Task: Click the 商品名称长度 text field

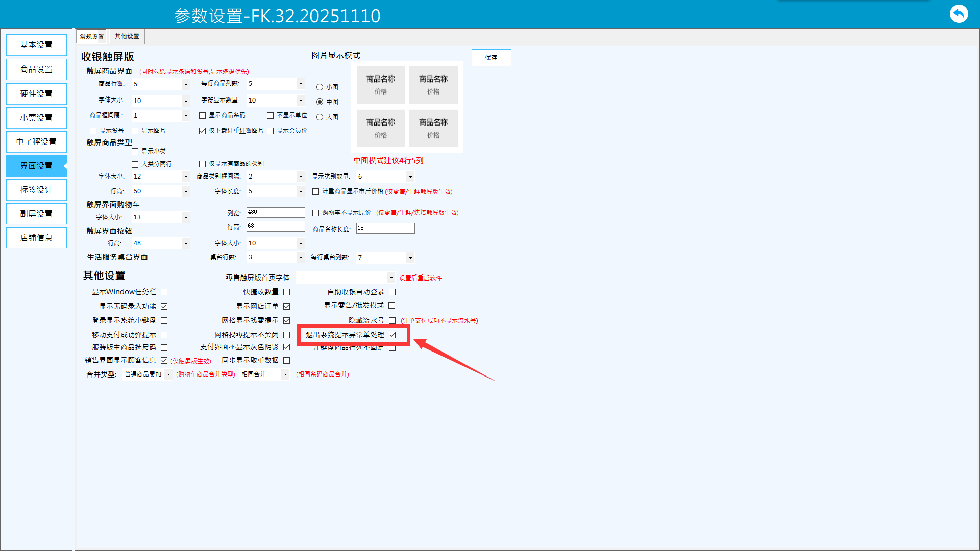Action: (x=385, y=228)
